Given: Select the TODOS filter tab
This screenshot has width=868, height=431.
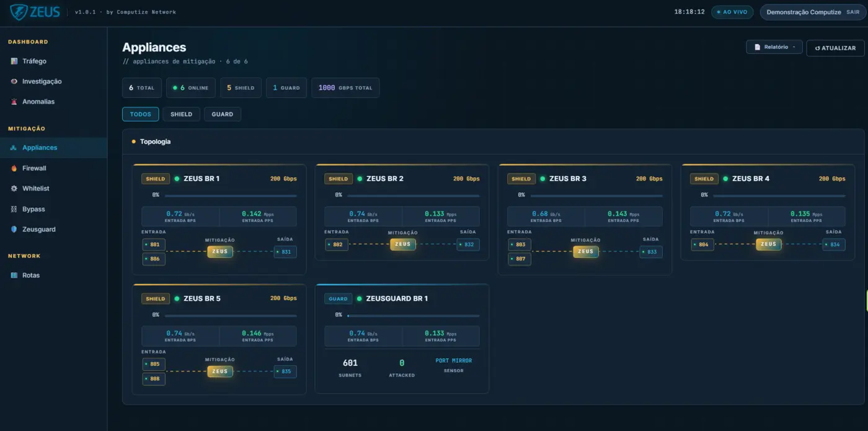Looking at the screenshot, I should point(141,114).
